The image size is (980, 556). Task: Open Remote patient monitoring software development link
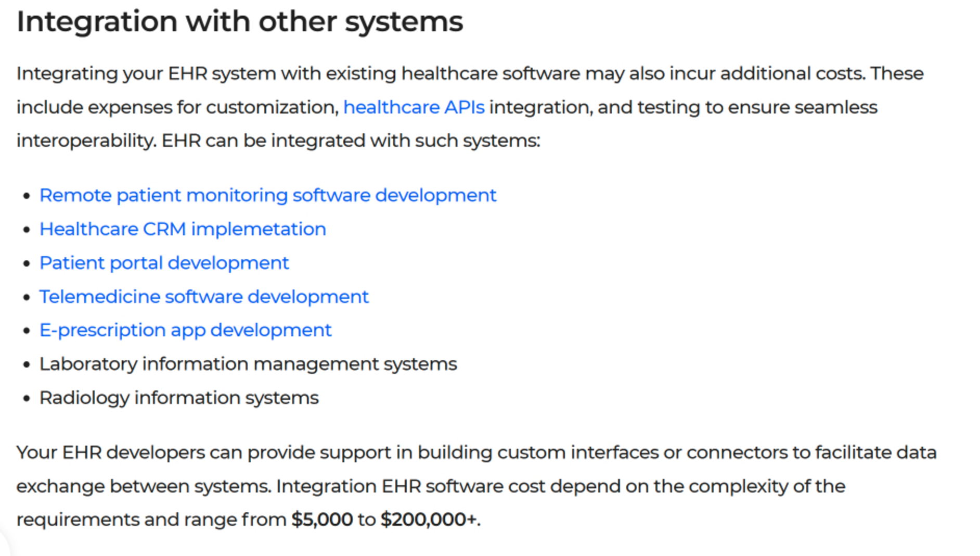(x=268, y=195)
